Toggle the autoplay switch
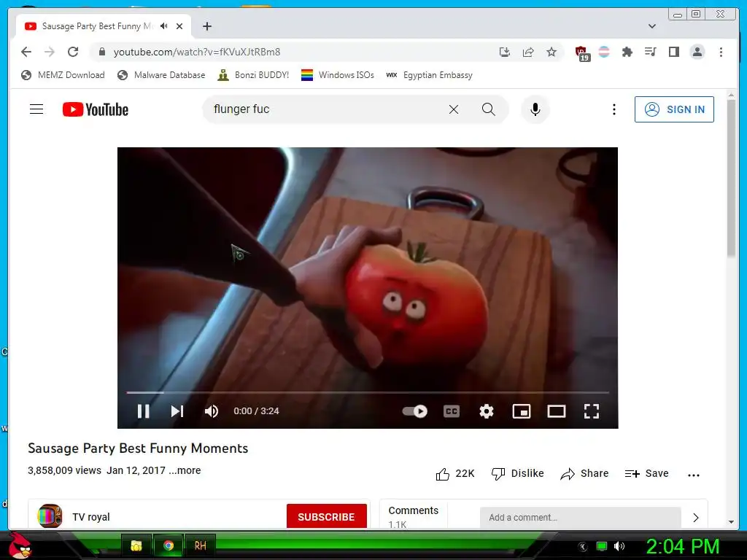747x560 pixels. tap(414, 411)
